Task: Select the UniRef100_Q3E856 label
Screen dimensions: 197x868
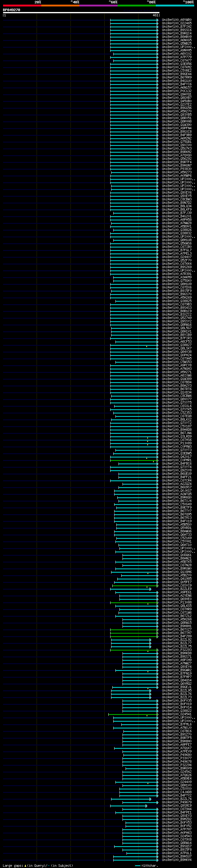Action: (176, 64)
